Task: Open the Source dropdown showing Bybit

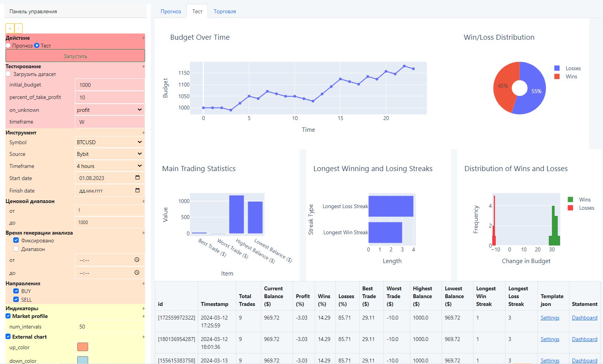Action: point(110,154)
